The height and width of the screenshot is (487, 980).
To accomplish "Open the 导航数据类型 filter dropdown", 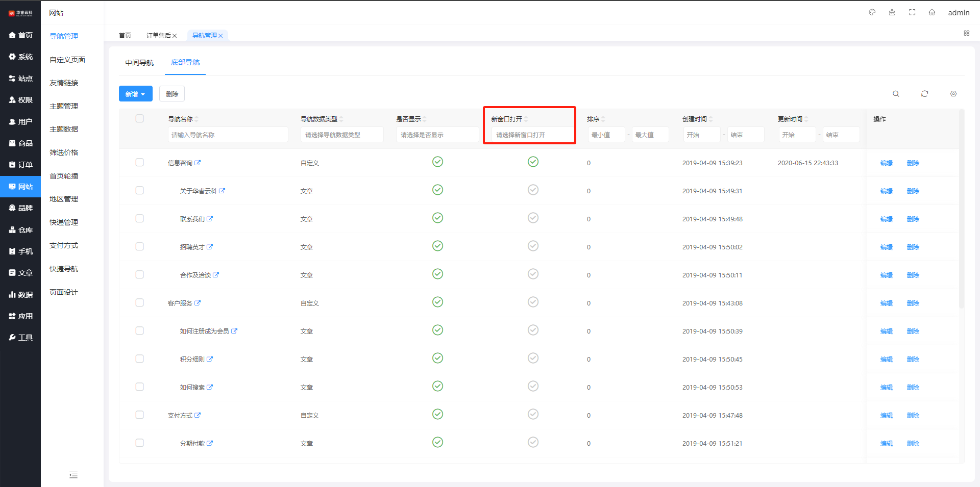I will coord(342,135).
